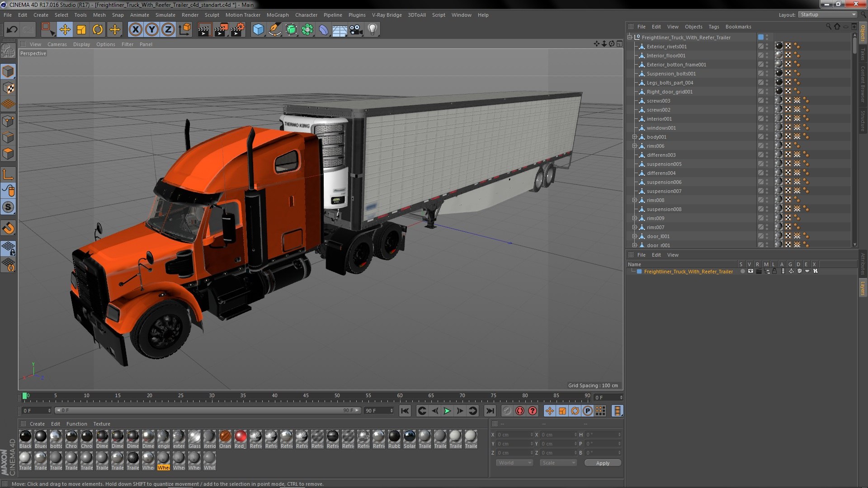The image size is (868, 488).
Task: Toggle layer view visibility eye icon
Action: (750, 272)
